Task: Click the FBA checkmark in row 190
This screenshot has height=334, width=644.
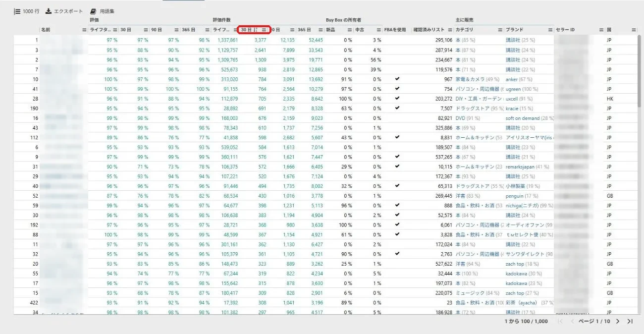Action: (397, 108)
